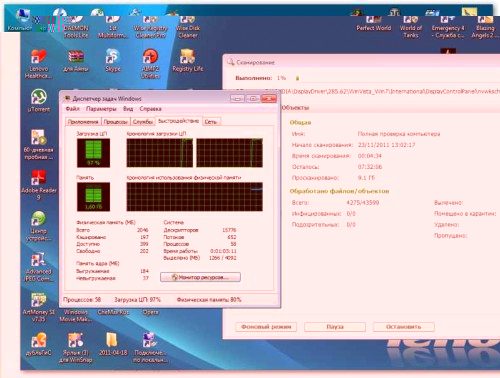Click the CPU load gauge showing 97%
The image size is (500, 378).
[x=93, y=153]
